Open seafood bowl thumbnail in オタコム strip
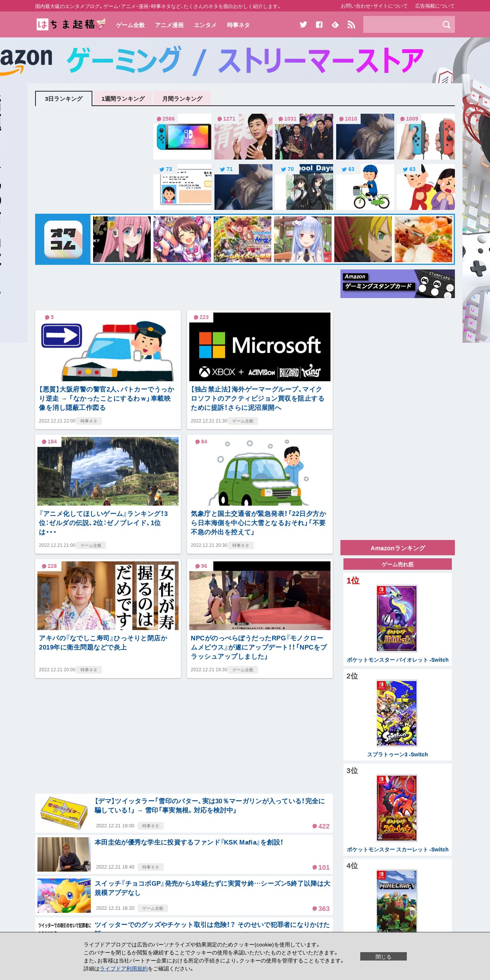 coord(423,239)
